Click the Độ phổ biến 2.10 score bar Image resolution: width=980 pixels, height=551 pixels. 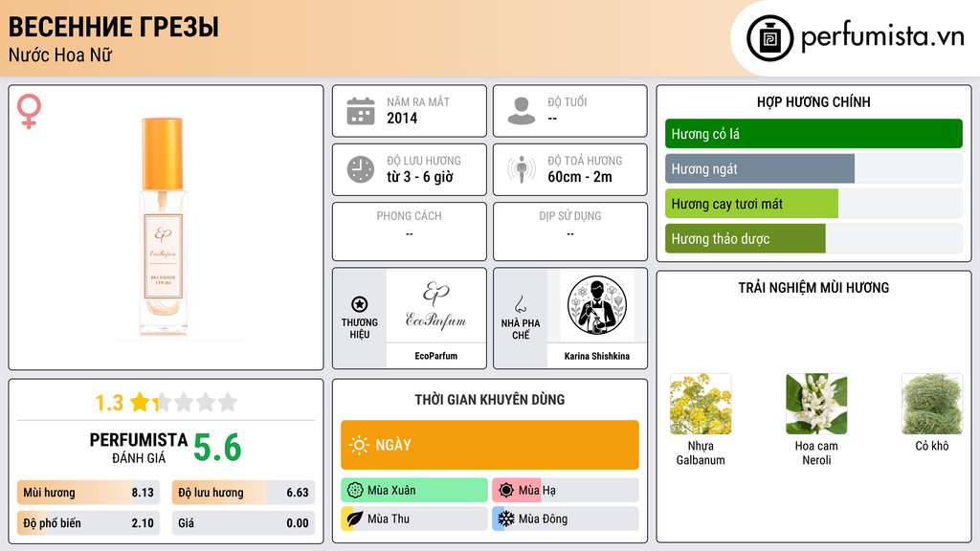point(89,523)
